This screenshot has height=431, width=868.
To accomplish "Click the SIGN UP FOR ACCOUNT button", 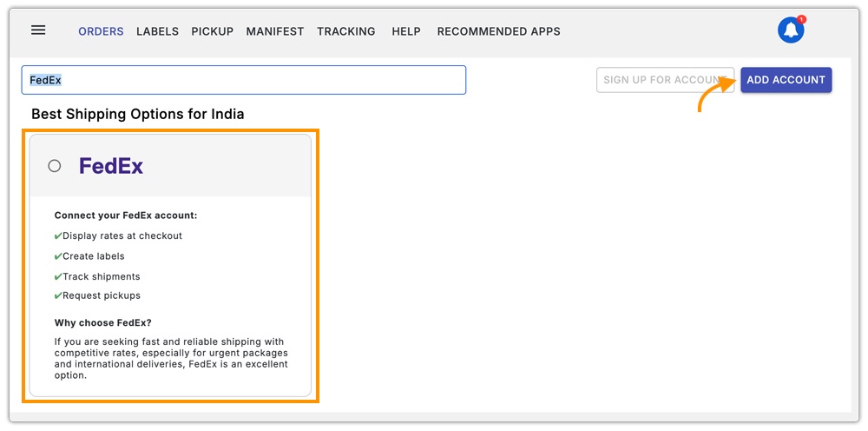I will 665,80.
